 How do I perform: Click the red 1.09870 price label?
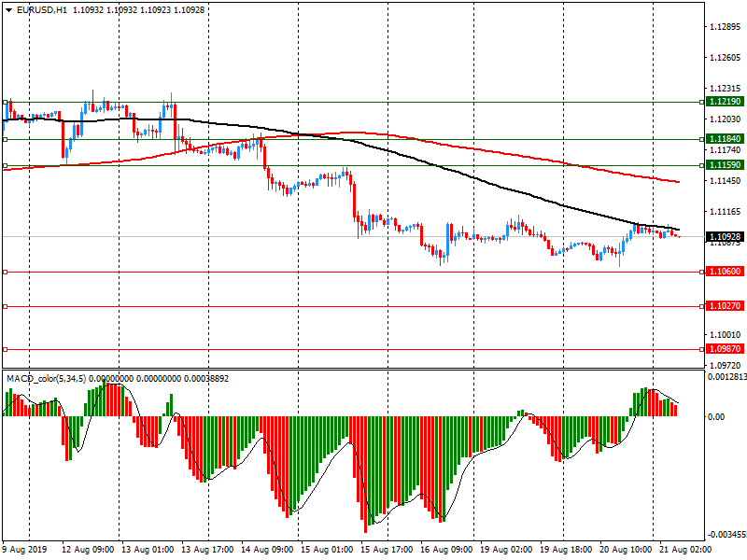pos(726,348)
